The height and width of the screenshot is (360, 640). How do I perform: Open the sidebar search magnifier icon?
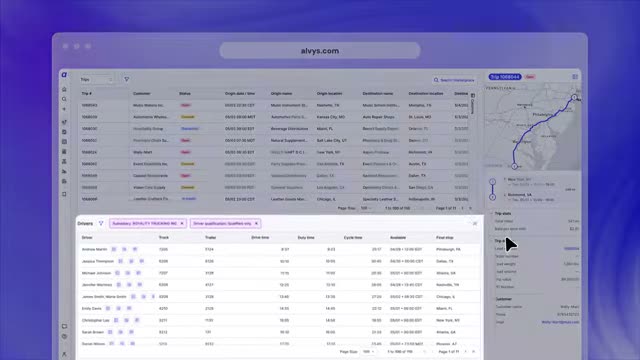(64, 99)
